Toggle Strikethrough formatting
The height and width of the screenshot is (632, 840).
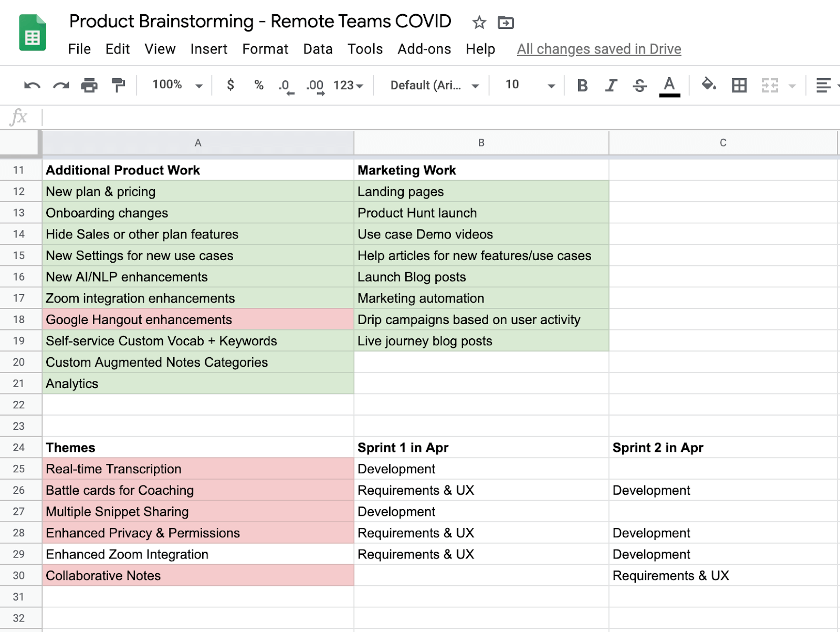coord(639,85)
